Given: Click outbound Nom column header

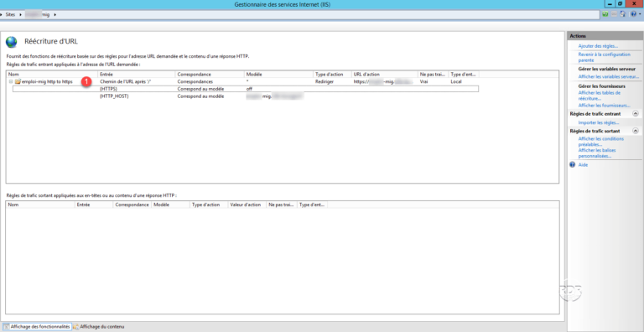Looking at the screenshot, I should (x=40, y=205).
